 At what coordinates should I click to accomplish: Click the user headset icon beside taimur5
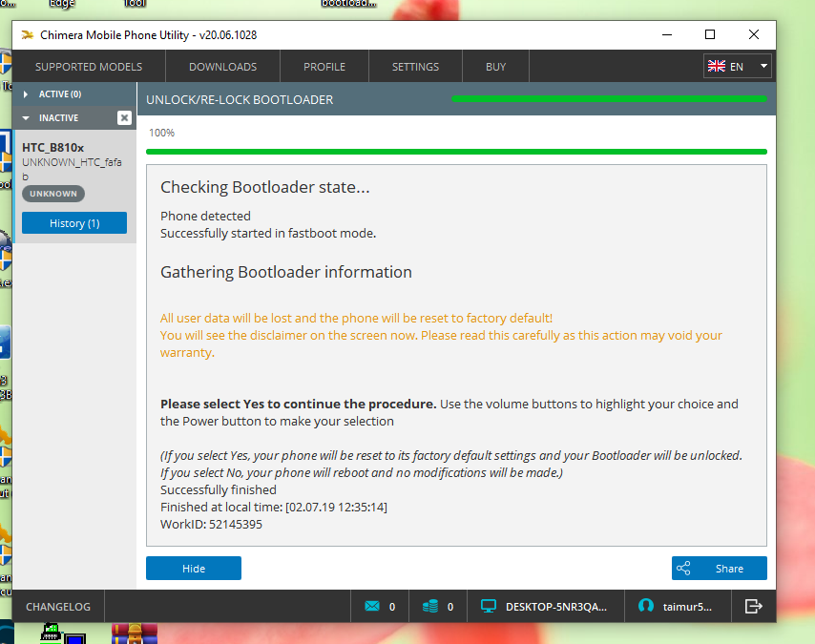click(645, 606)
